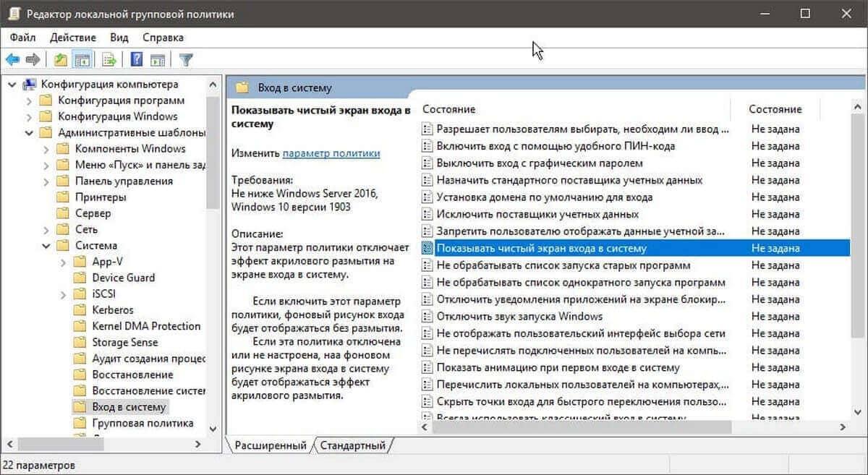
Task: Click tree pane vertical scrollbar up arrow
Action: point(213,83)
